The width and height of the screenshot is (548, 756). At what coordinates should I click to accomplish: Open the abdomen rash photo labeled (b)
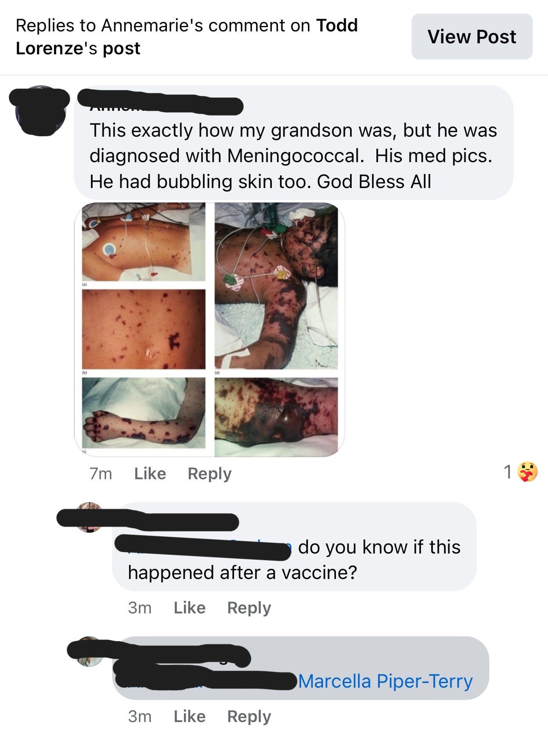(x=144, y=329)
